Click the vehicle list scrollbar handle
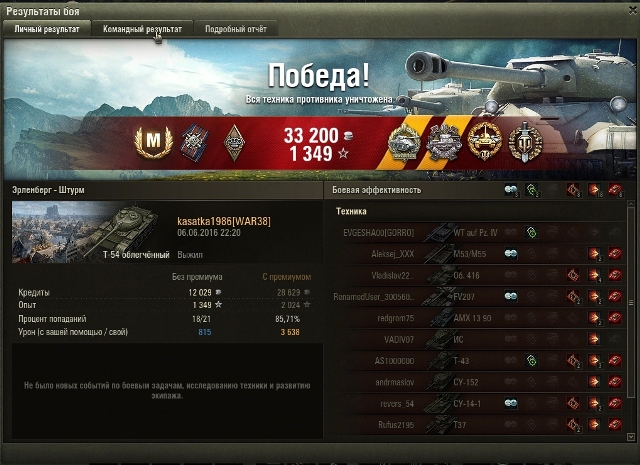Viewport: 640px width, 465px height. [631, 302]
